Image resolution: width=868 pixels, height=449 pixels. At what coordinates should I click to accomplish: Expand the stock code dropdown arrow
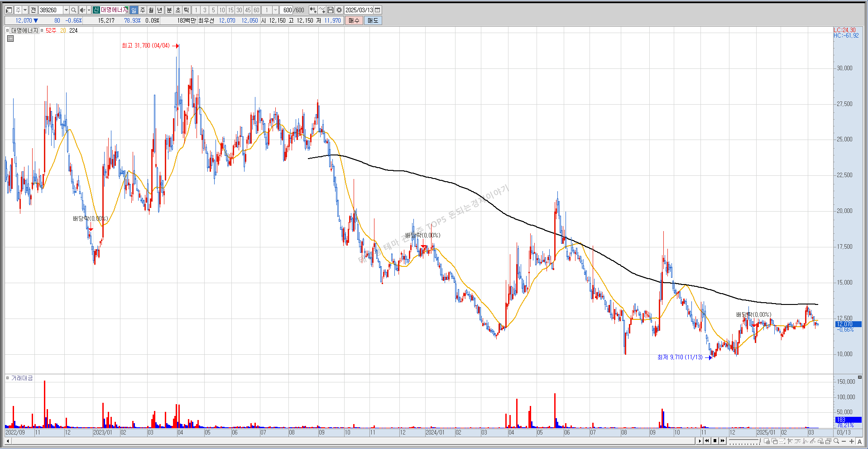click(x=66, y=10)
